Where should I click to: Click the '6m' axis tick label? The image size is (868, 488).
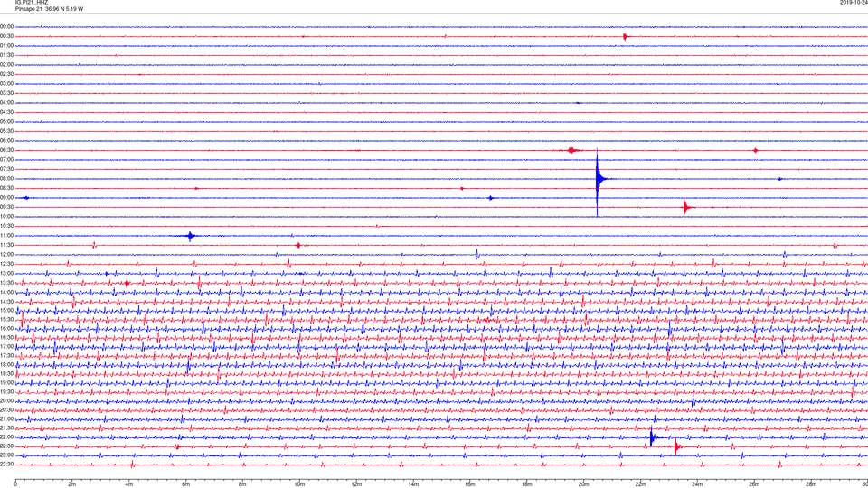(x=186, y=484)
